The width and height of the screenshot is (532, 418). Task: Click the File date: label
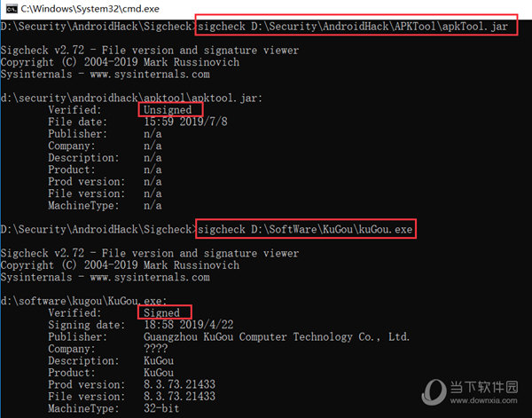pos(77,122)
